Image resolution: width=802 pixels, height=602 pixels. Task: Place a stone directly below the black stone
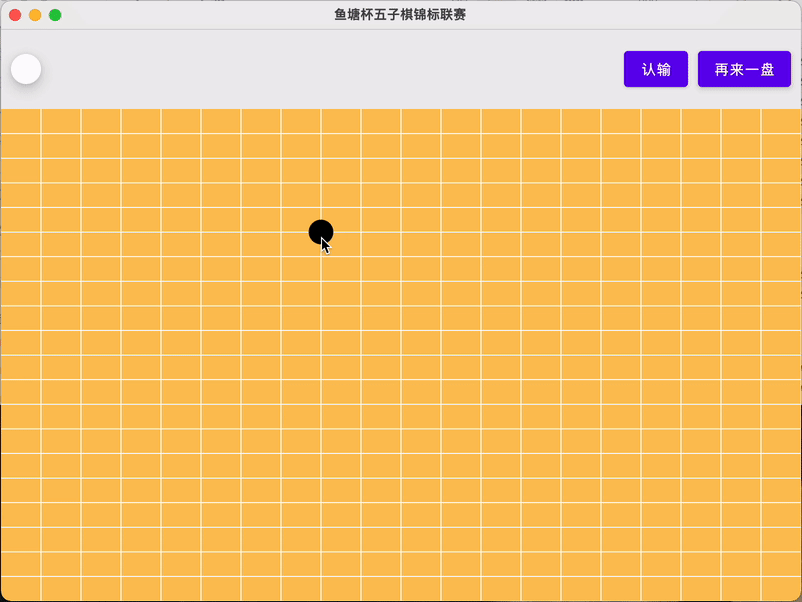point(322,255)
